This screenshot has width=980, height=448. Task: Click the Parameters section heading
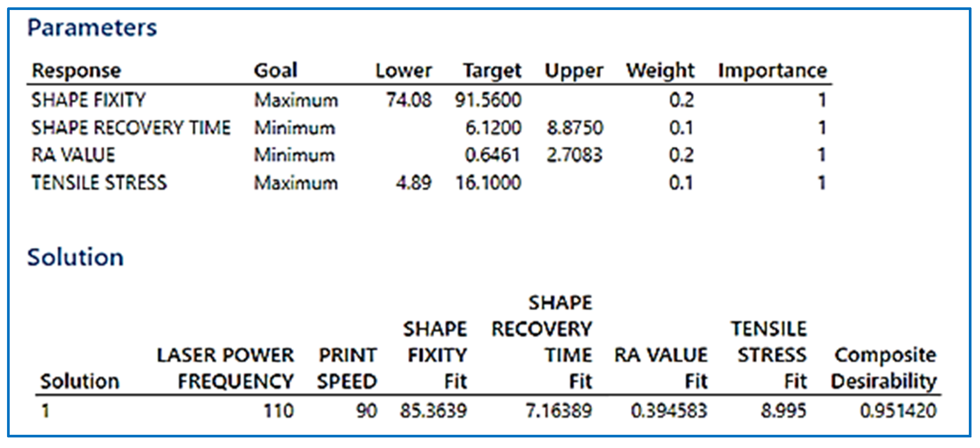92,28
